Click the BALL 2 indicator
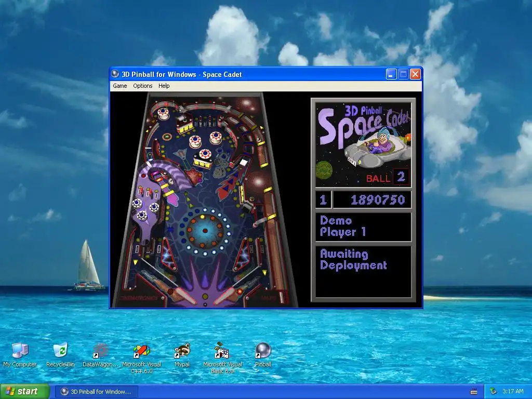 388,178
